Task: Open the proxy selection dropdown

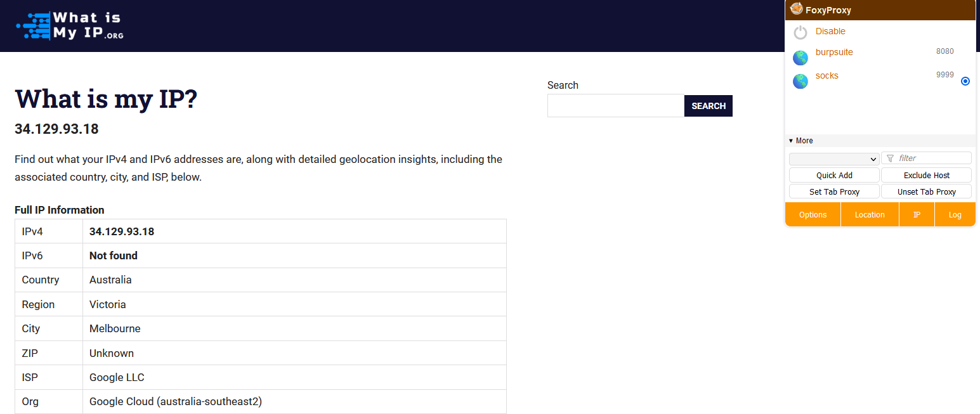Action: (833, 158)
